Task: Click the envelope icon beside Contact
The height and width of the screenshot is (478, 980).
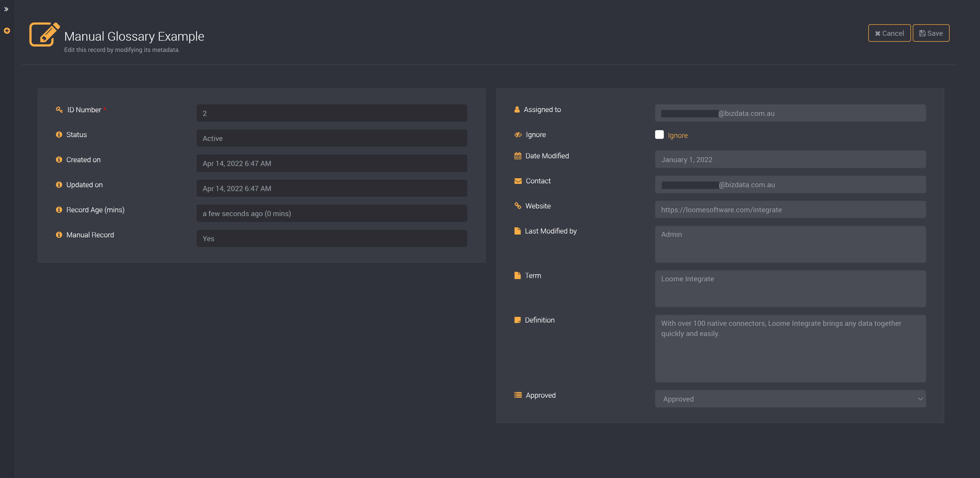Action: coord(518,181)
